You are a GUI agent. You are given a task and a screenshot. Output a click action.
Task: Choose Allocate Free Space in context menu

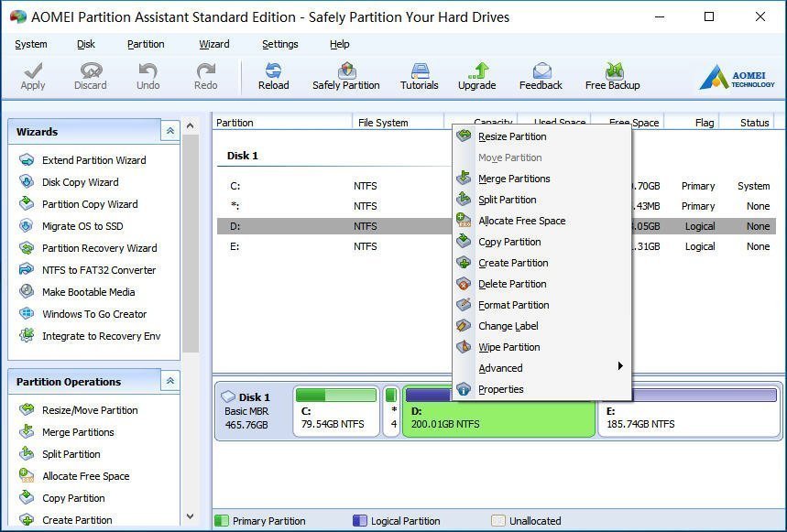click(x=541, y=221)
